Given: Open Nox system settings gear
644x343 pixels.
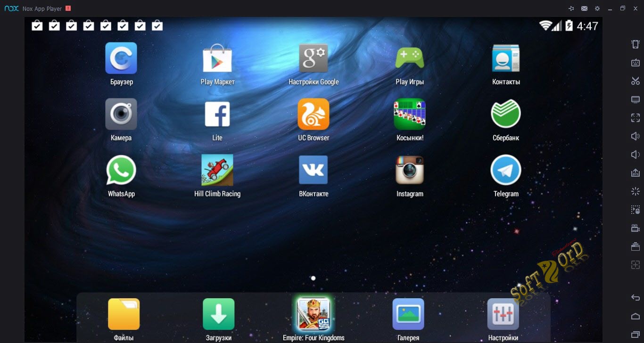Looking at the screenshot, I should (x=597, y=8).
